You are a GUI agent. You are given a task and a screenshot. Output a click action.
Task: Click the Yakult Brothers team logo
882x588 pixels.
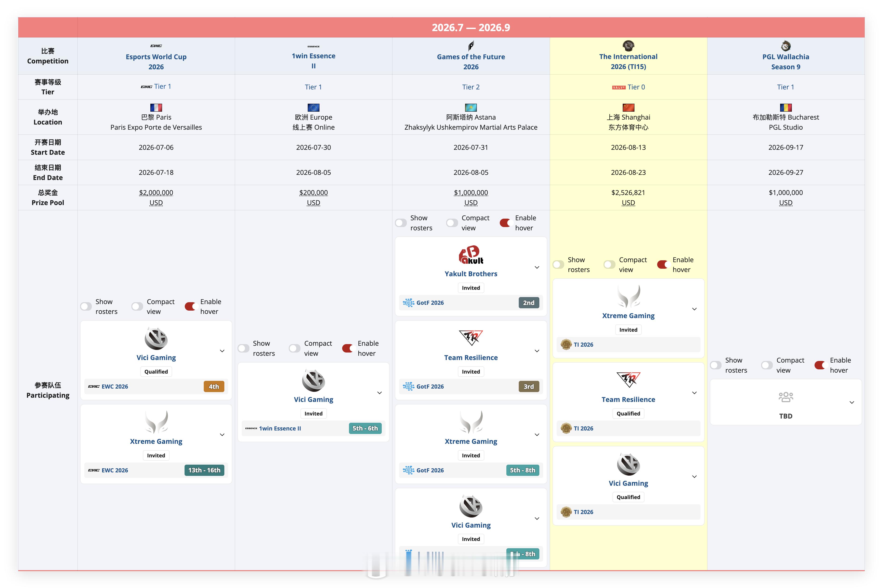pyautogui.click(x=471, y=255)
